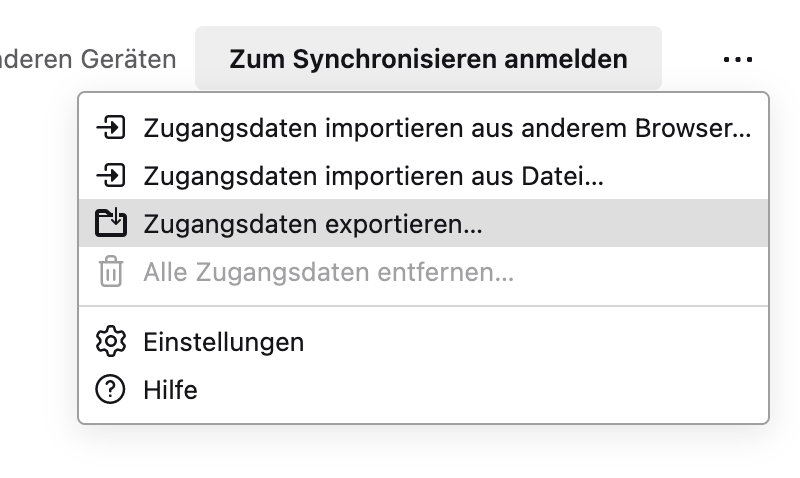Click the import-from-file arrow icon

click(x=110, y=177)
